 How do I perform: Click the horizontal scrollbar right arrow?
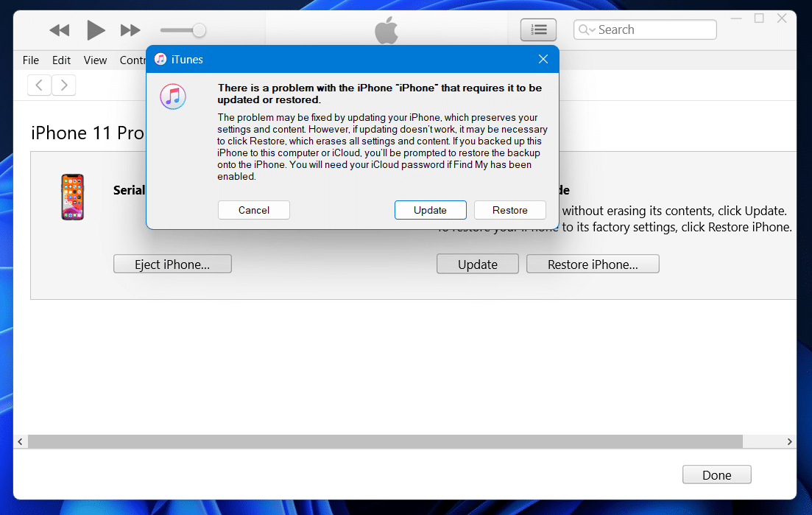[x=789, y=441]
